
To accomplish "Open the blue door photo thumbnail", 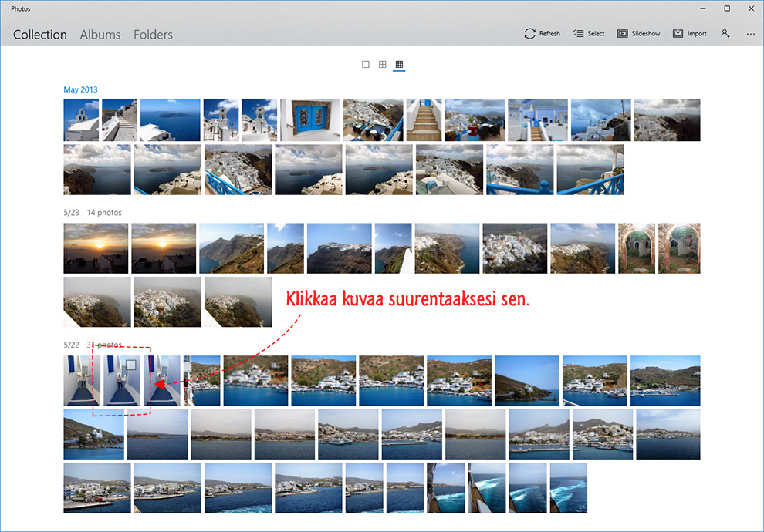I will pos(310,120).
